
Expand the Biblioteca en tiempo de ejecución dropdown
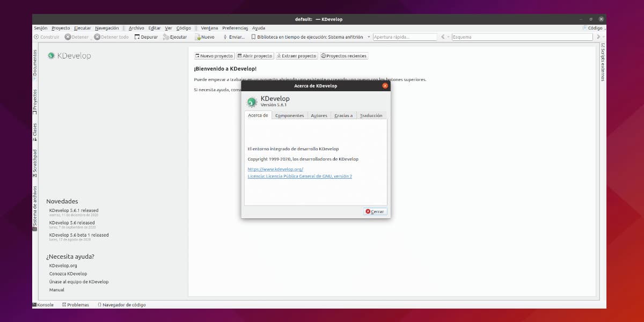[368, 37]
